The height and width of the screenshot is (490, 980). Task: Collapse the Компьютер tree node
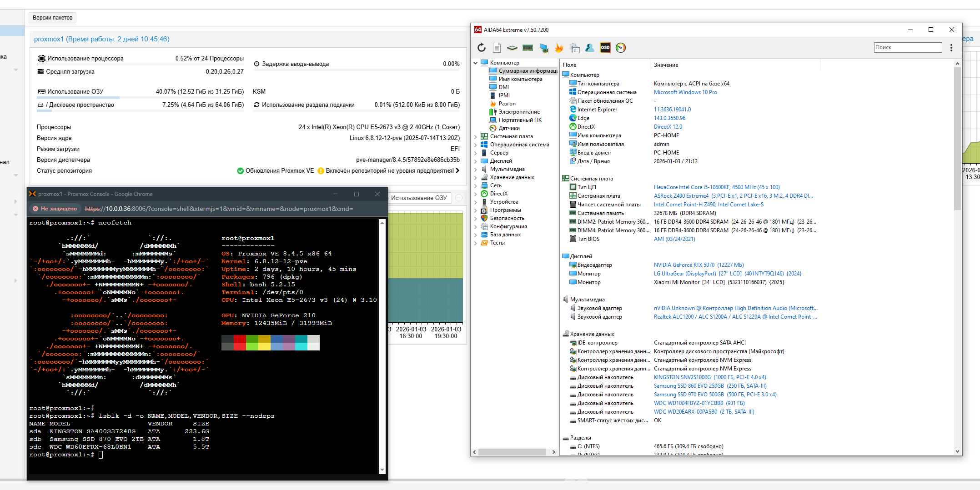click(476, 63)
